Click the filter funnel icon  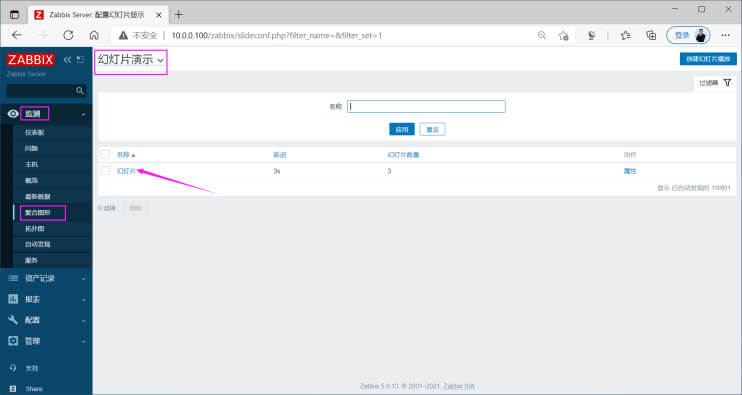pos(727,83)
